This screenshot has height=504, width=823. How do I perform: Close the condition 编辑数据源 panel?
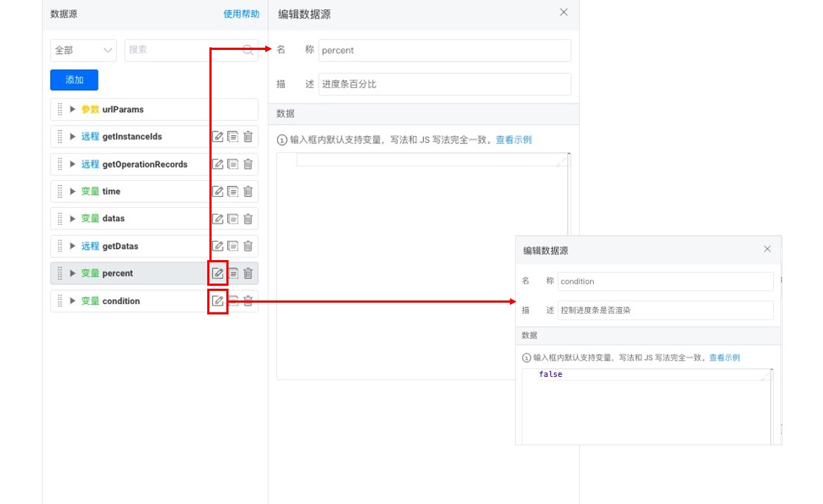[x=767, y=249]
